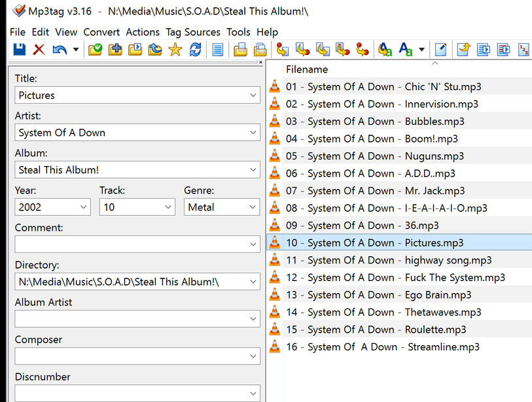Viewport: 532px width, 402px height.
Task: Select file '01 - System Of A Down - Chic 'N' Stu.mp3'
Action: (383, 87)
